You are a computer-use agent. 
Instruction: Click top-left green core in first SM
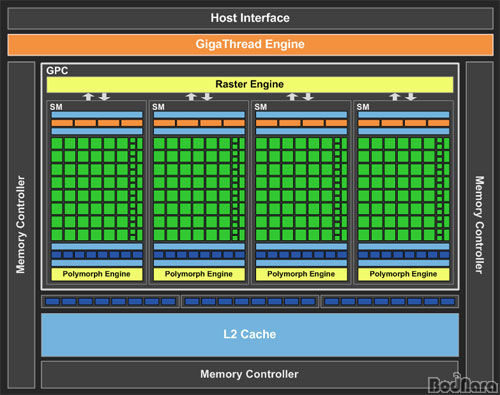(57, 143)
